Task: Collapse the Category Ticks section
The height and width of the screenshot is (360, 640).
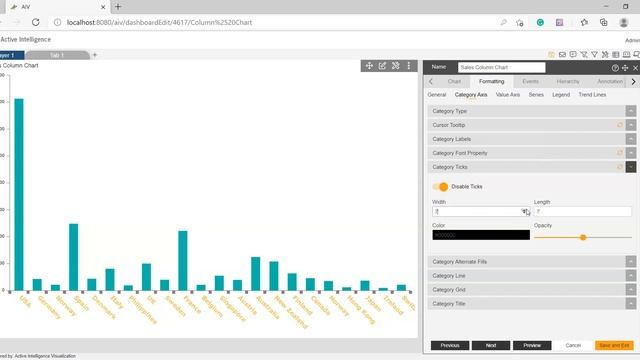Action: coord(631,167)
